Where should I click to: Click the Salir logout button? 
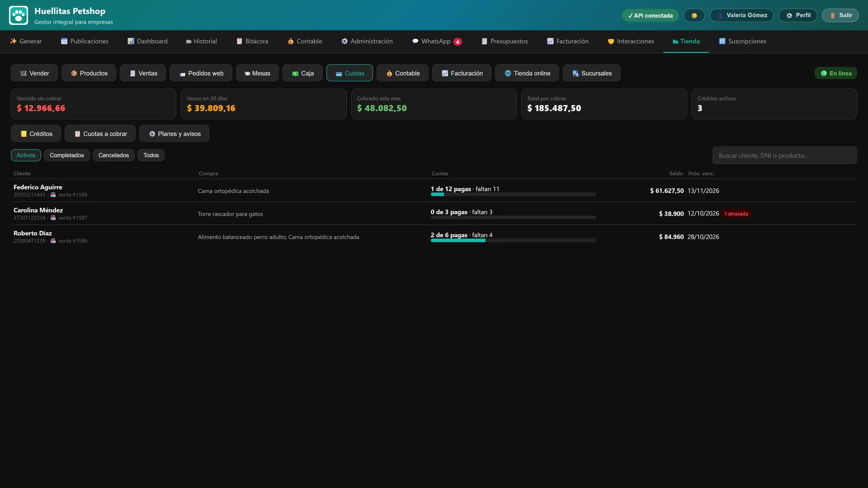point(840,15)
